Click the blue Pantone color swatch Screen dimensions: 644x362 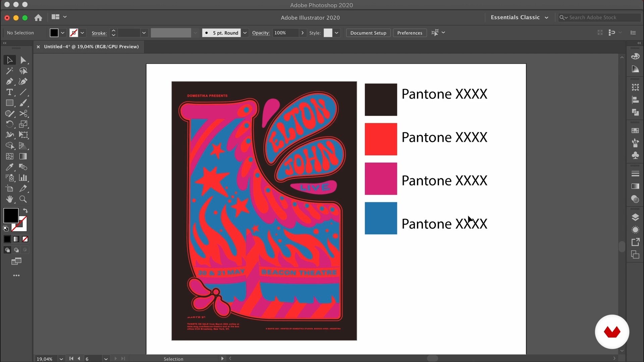381,218
